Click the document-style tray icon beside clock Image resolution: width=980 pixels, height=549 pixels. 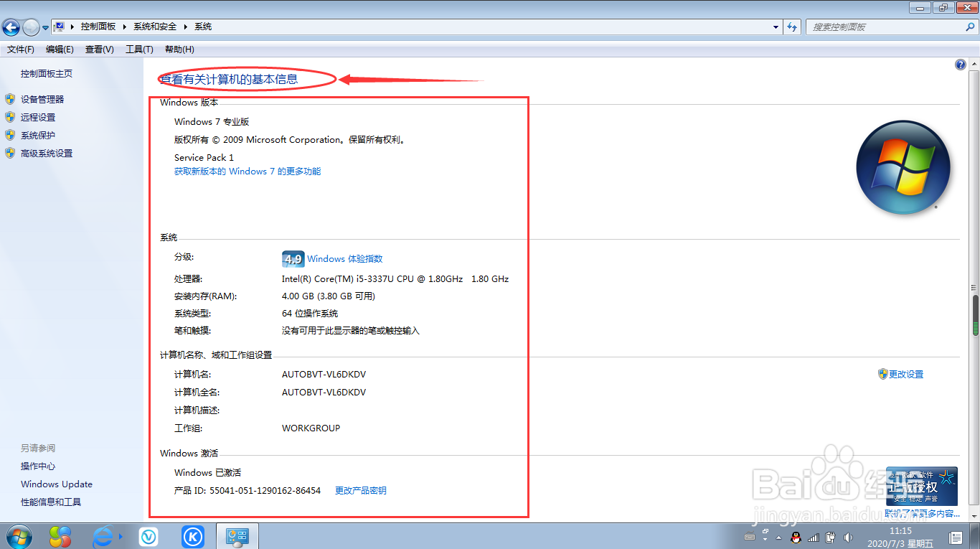pyautogui.click(x=956, y=538)
